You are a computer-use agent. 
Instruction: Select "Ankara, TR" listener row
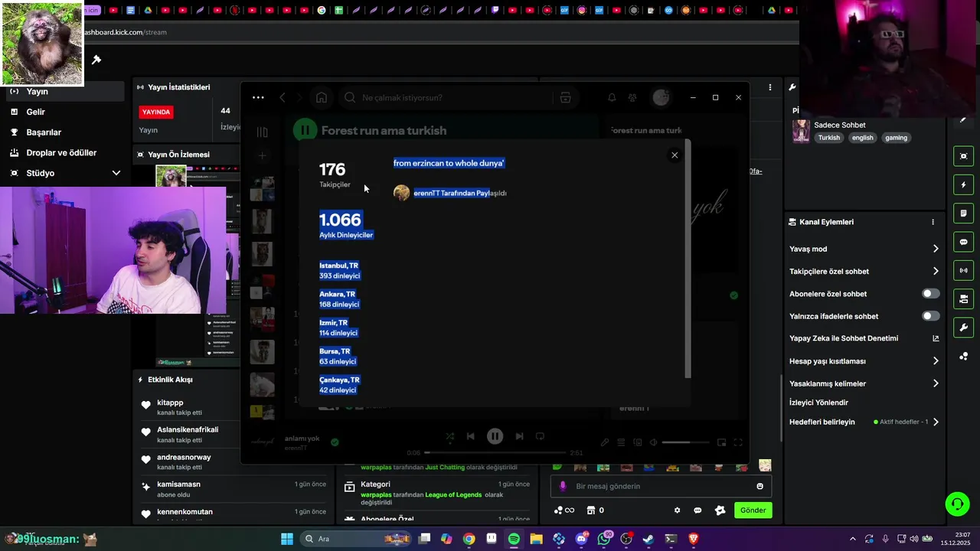click(339, 299)
